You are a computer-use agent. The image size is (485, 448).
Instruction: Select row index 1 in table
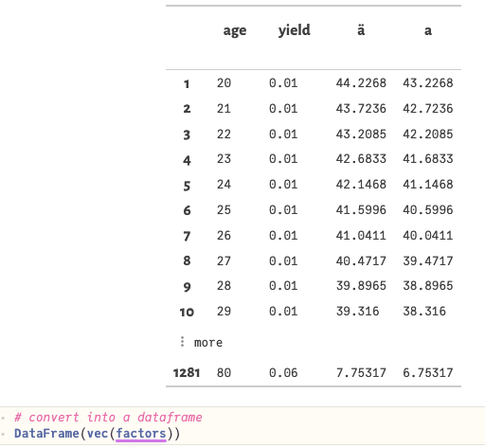[x=187, y=84]
